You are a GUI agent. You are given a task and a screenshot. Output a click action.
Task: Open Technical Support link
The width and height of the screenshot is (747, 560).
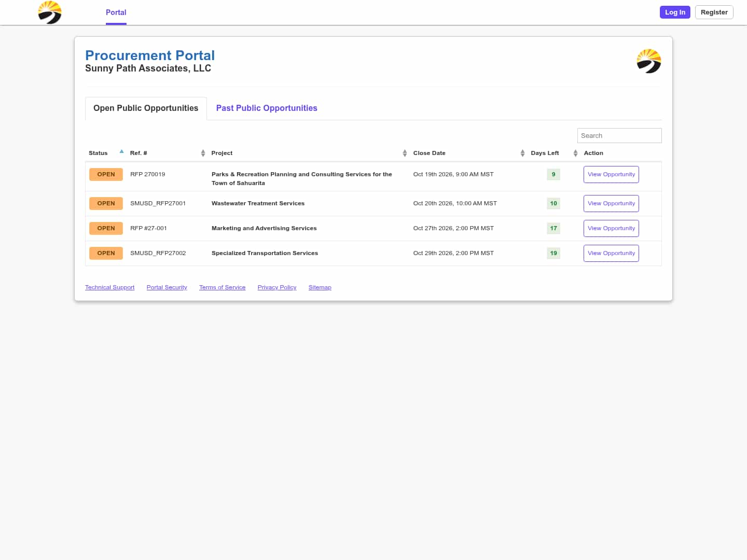click(x=109, y=287)
